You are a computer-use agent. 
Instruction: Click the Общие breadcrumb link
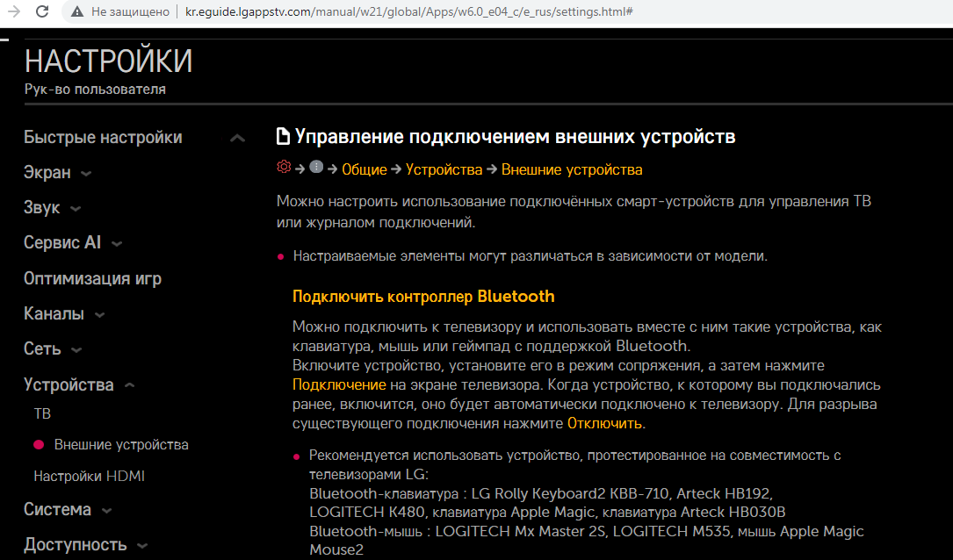[x=364, y=169]
